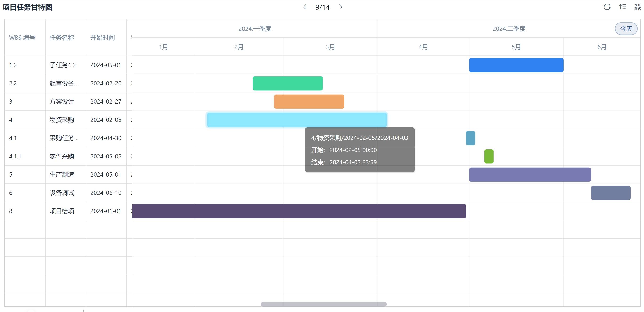Go to the next page arrow

(x=340, y=7)
